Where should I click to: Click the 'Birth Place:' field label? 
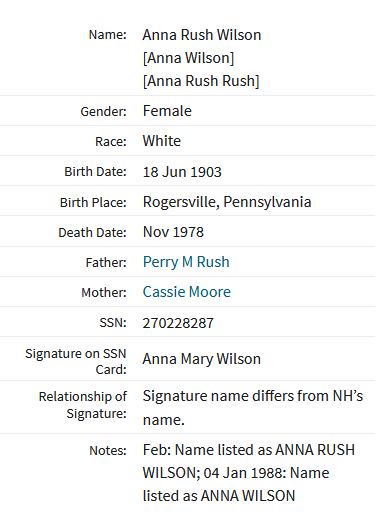click(x=93, y=202)
